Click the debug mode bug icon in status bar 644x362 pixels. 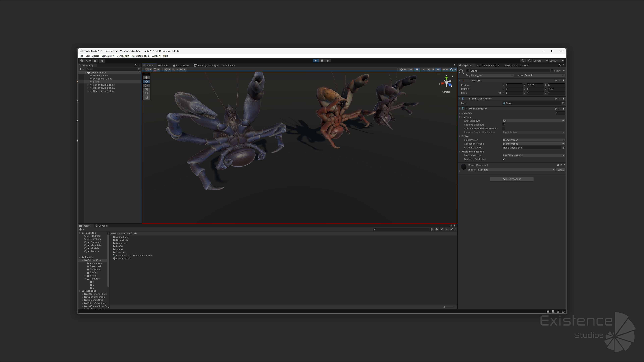548,311
